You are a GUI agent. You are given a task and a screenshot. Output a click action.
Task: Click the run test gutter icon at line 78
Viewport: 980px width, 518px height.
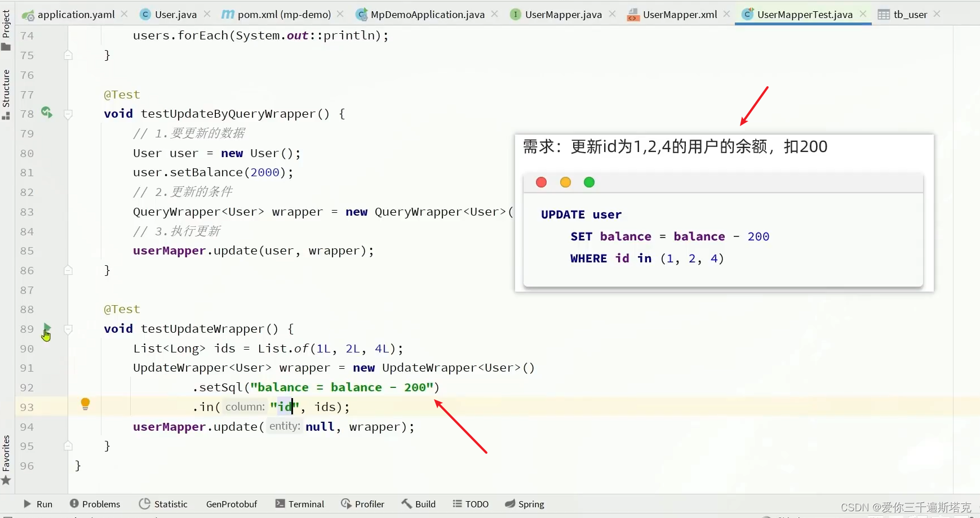47,113
